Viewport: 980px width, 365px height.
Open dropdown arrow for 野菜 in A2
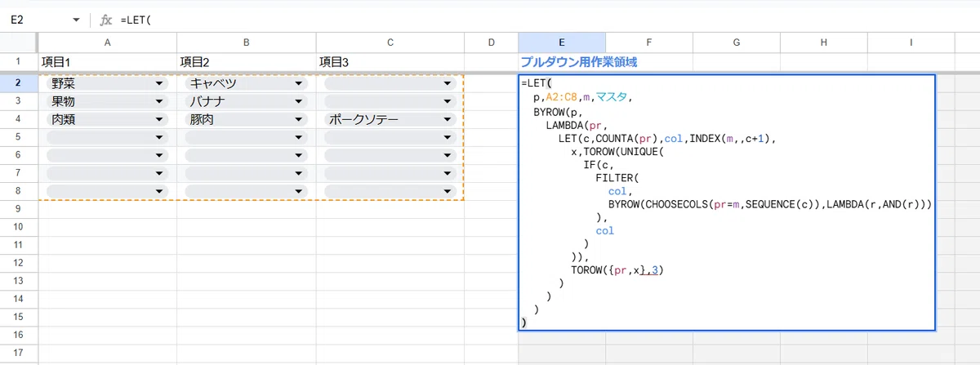158,83
